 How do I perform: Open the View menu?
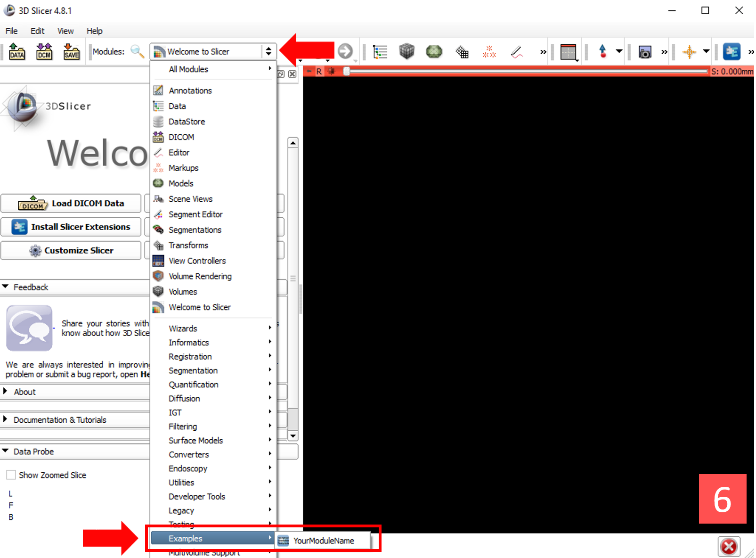65,31
